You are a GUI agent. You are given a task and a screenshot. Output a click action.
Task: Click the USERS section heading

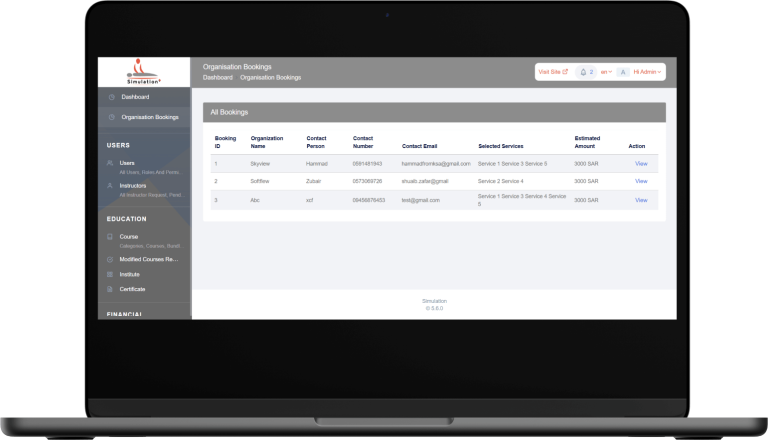[118, 146]
